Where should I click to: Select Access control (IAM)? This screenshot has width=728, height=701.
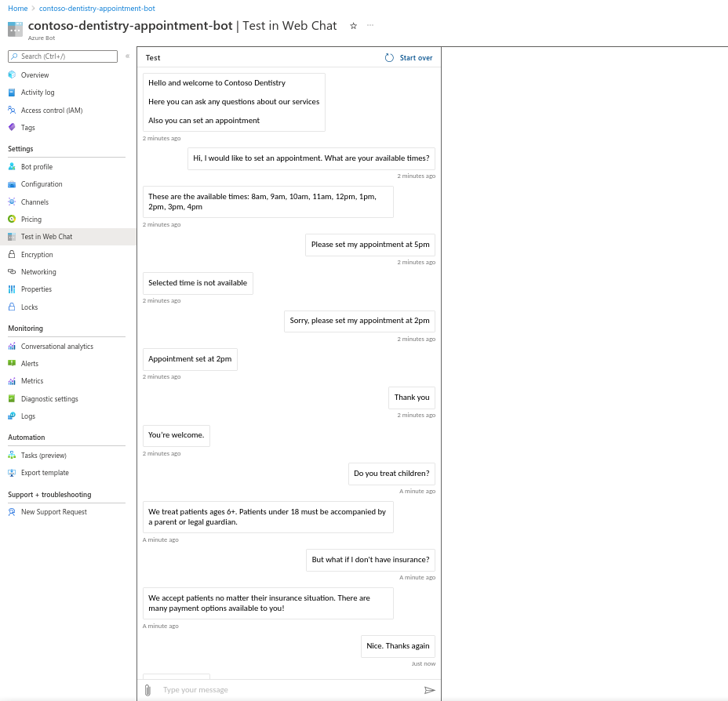(52, 110)
